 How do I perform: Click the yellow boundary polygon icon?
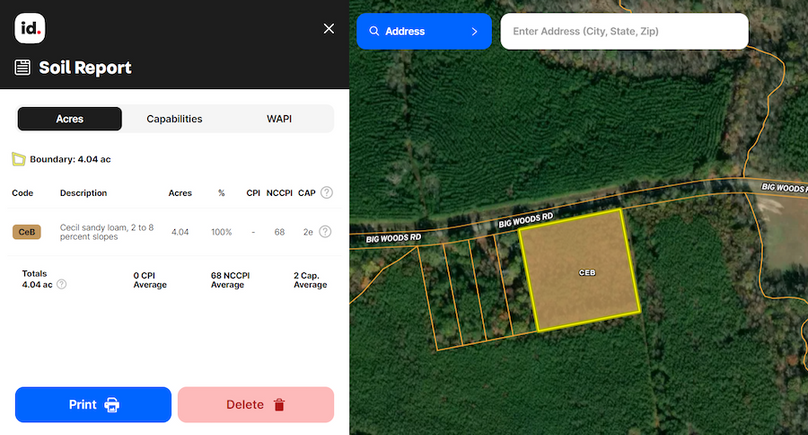pyautogui.click(x=18, y=159)
